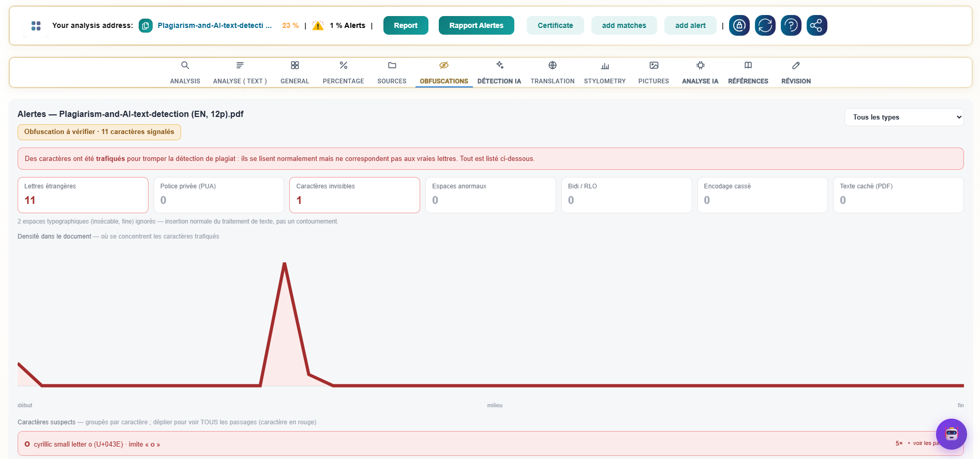Viewport: 980px width, 459px height.
Task: Open the Tous les types dropdown
Action: pyautogui.click(x=904, y=117)
